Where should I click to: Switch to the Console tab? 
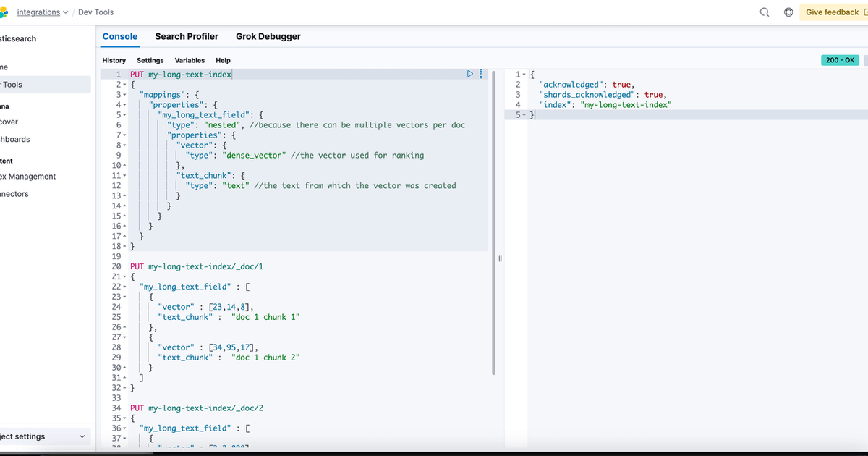pyautogui.click(x=120, y=36)
